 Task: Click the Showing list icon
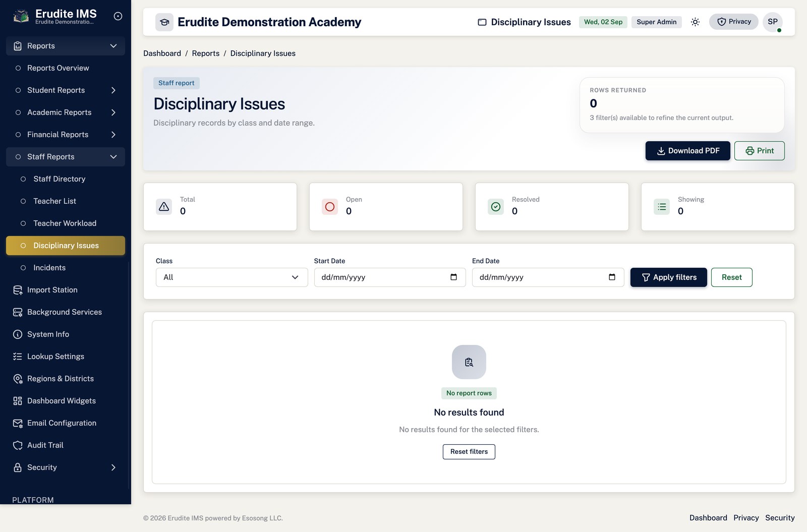pos(662,207)
